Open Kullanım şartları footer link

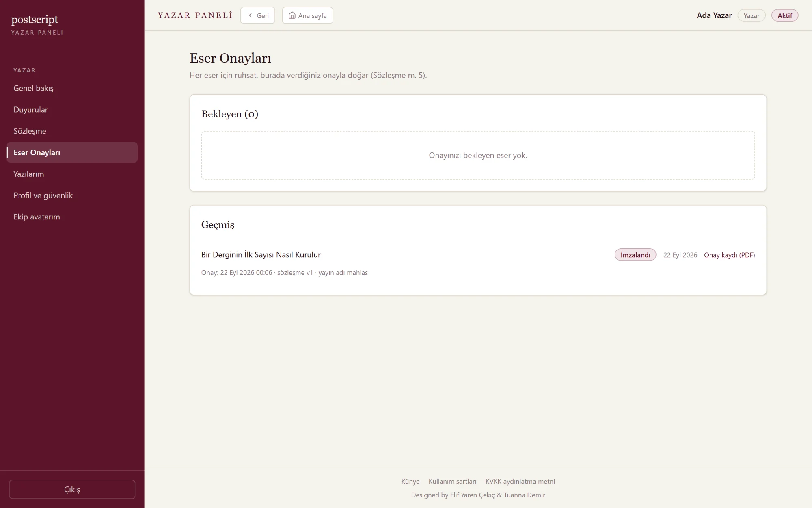(452, 481)
